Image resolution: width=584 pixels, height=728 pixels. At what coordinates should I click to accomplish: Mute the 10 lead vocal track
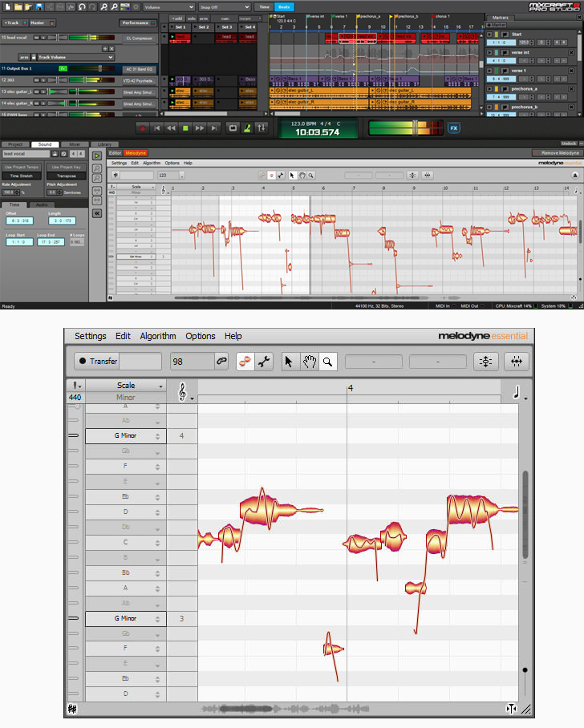click(37, 38)
